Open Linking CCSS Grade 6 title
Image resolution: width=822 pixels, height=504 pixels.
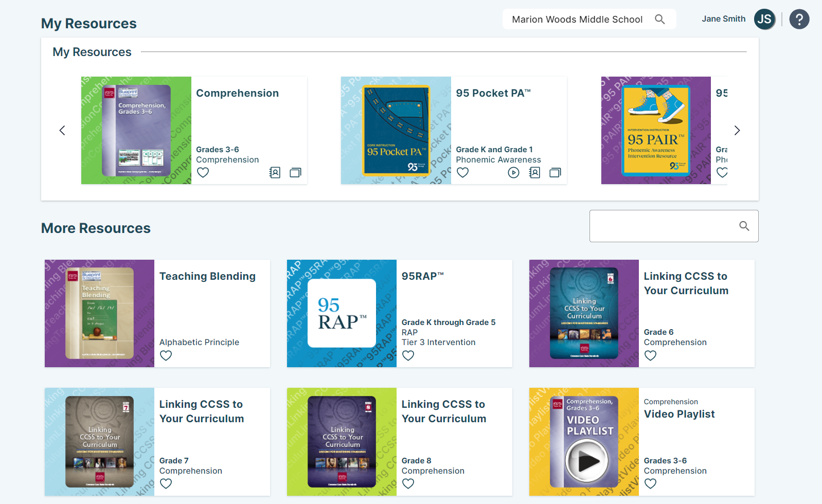tap(686, 283)
